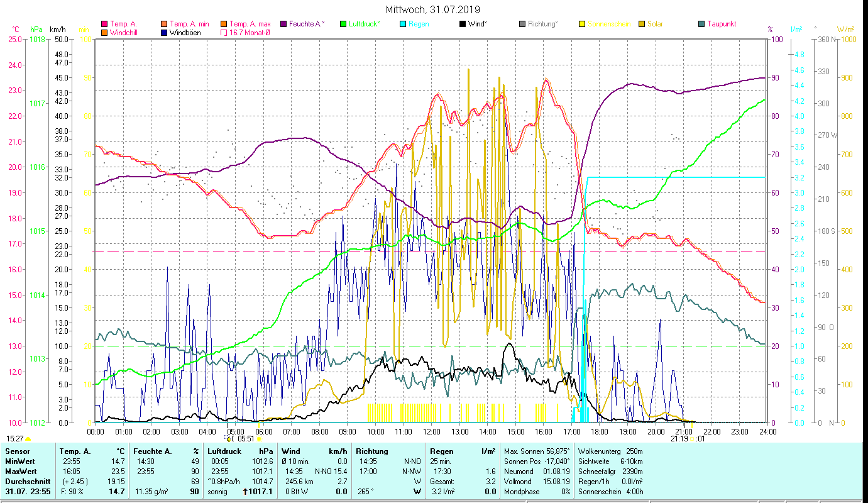Click the Schneefallgr 2390m entry
The height and width of the screenshot is (503, 868).
pos(610,471)
